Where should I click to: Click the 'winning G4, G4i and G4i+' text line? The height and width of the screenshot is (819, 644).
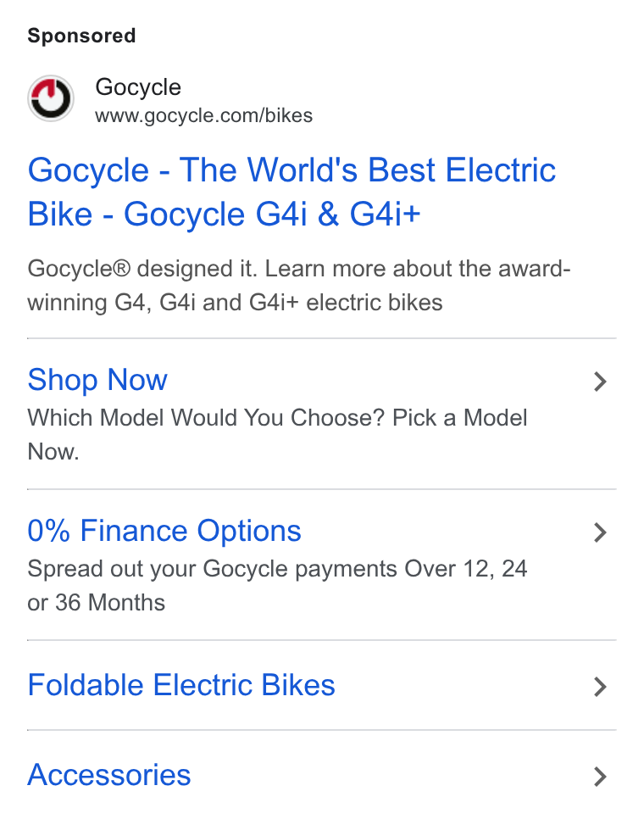(x=235, y=303)
